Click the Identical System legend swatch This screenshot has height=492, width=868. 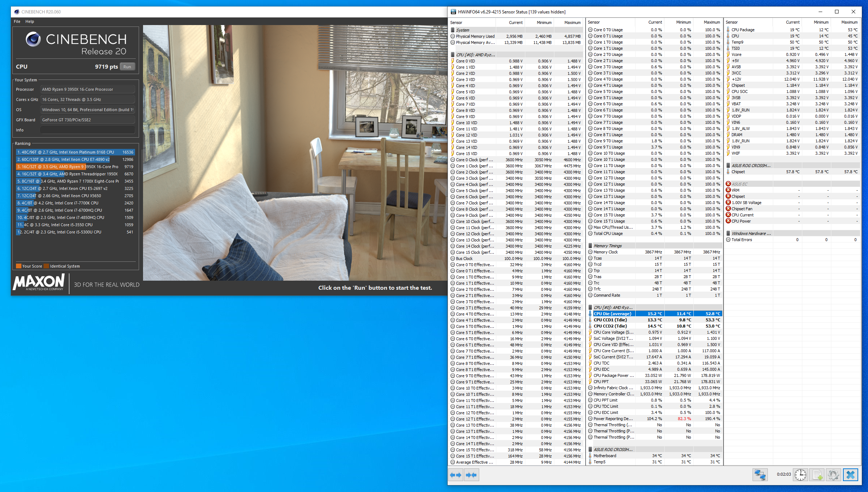pyautogui.click(x=46, y=266)
